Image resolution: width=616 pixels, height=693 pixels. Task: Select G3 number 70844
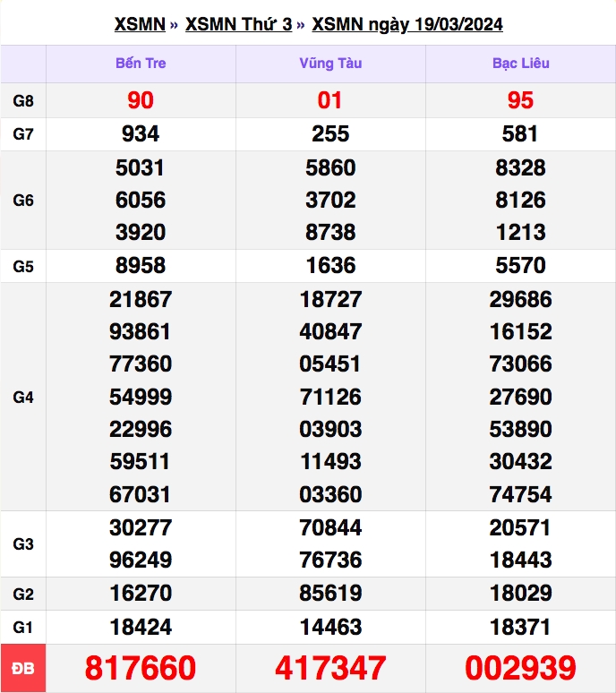click(330, 527)
